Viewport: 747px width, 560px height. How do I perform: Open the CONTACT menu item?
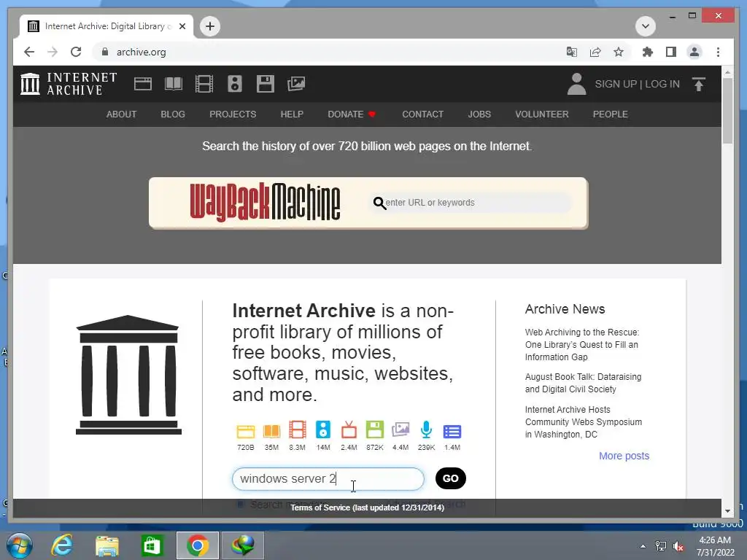(422, 114)
